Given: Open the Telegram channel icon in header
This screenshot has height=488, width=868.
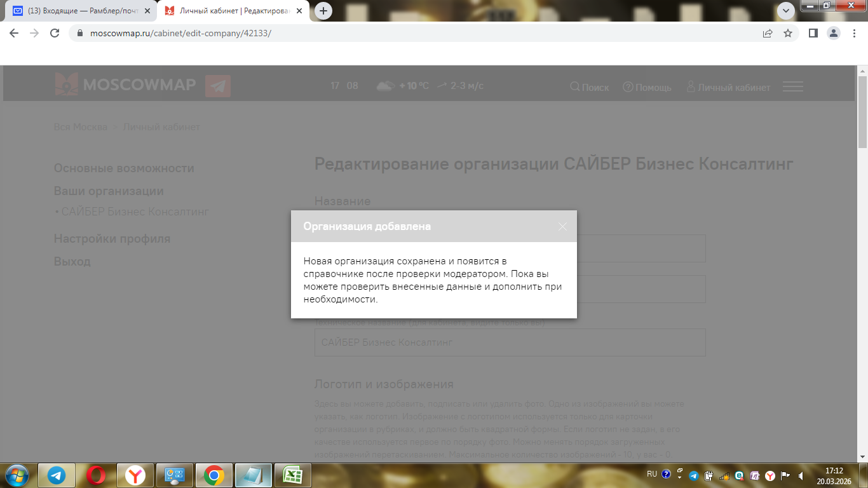Looking at the screenshot, I should [218, 86].
